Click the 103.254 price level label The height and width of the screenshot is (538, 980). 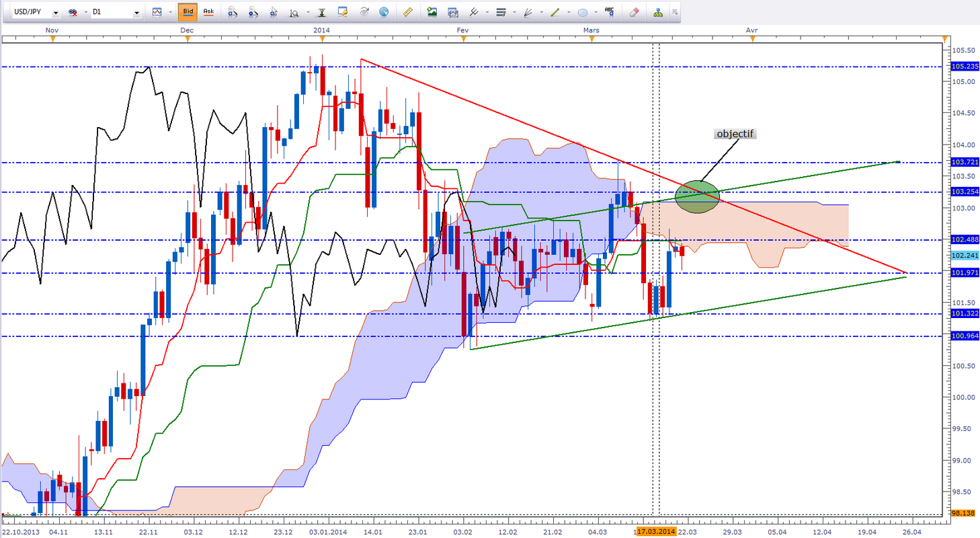click(965, 192)
